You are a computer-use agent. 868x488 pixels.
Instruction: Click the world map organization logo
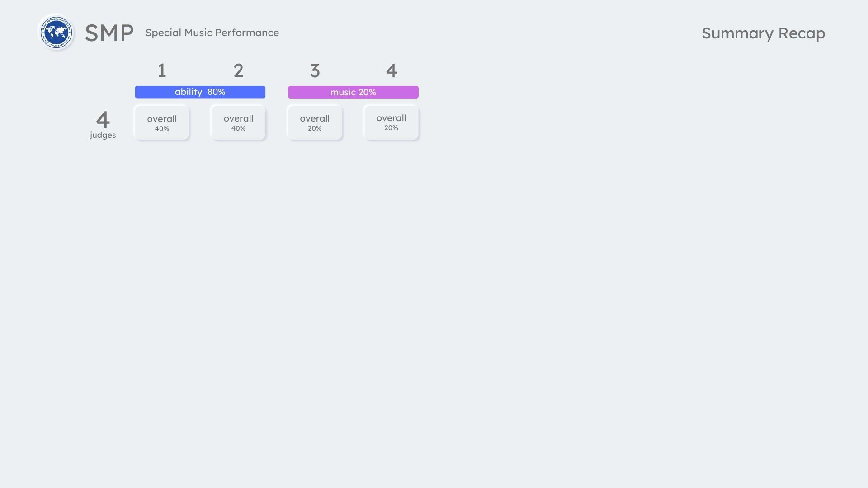[x=56, y=33]
